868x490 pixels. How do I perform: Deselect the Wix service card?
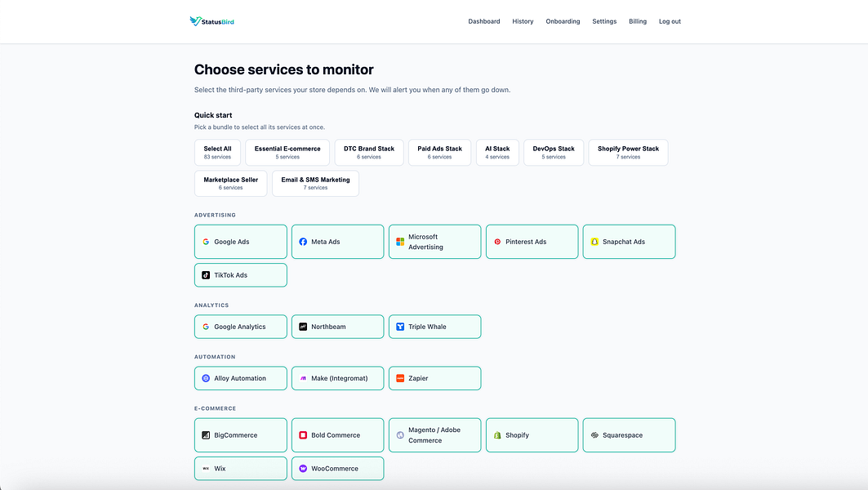point(241,469)
